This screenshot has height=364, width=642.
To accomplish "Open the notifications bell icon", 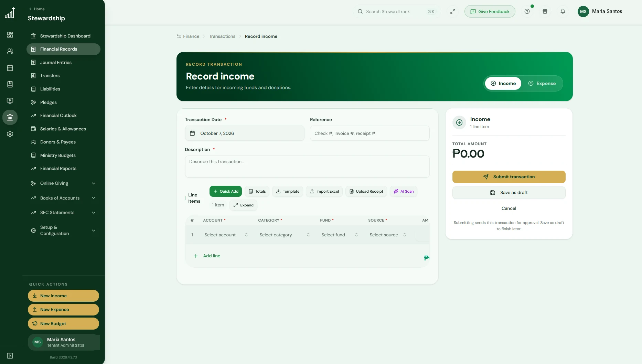I will (x=563, y=11).
